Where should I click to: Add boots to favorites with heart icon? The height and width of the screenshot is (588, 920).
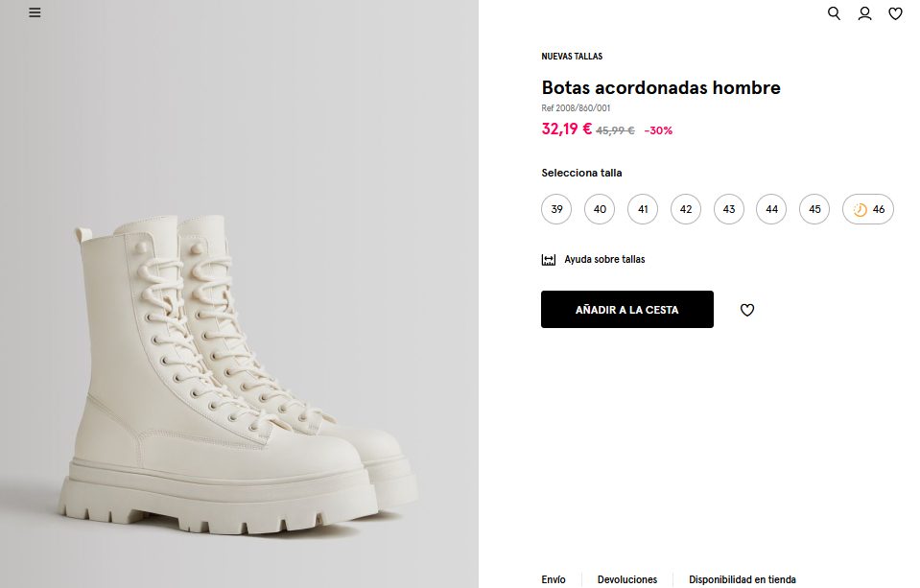pos(747,310)
